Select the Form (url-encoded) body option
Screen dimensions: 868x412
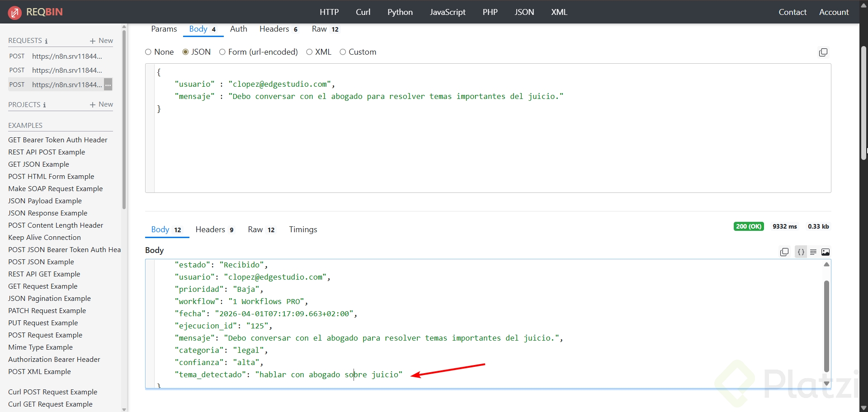coord(222,52)
